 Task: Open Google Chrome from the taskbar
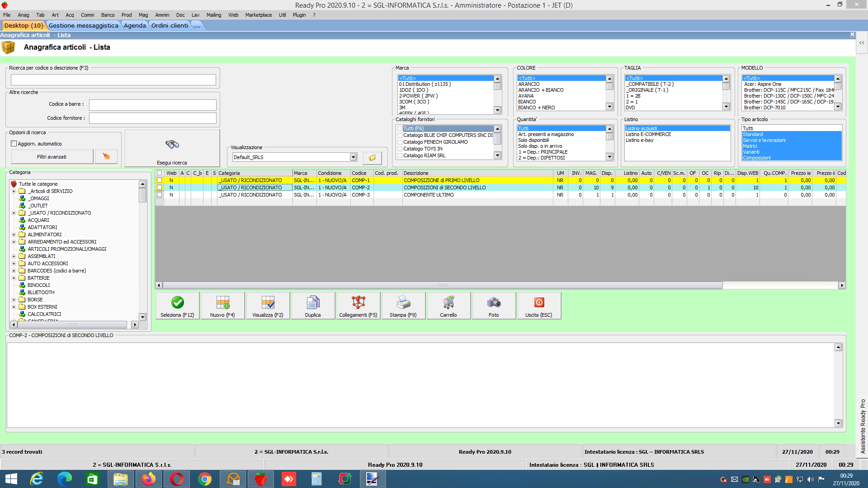pos(204,479)
